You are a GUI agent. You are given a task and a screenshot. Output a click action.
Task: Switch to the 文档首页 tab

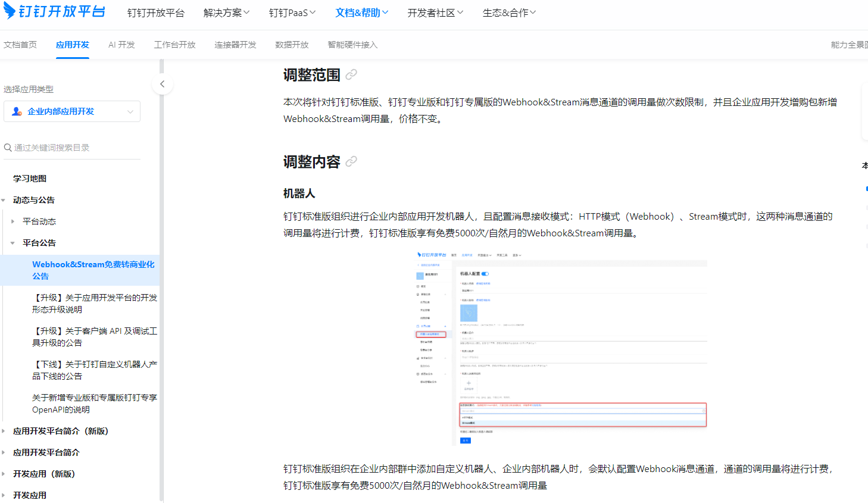tap(20, 45)
